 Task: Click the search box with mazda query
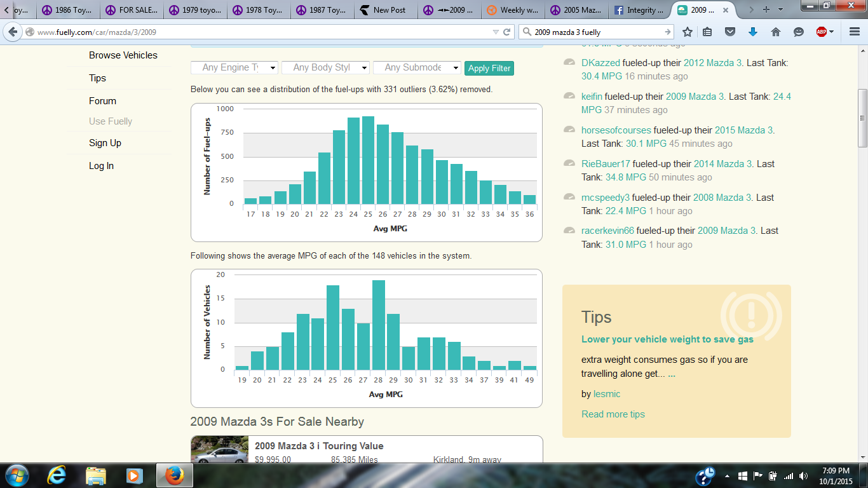coord(597,32)
